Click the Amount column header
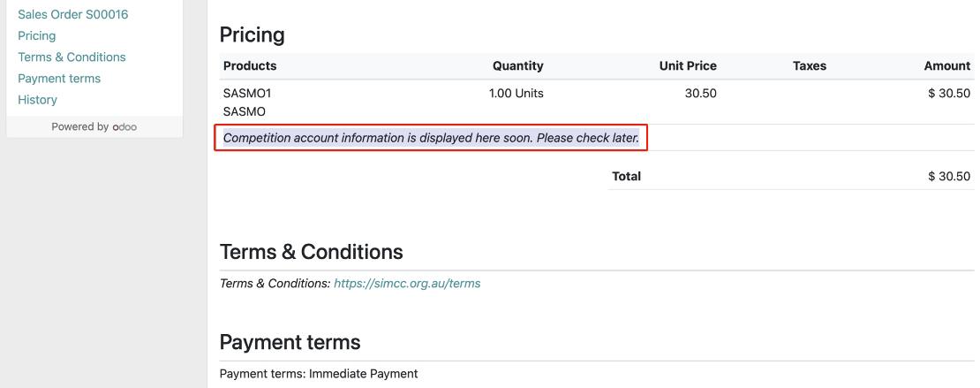Image resolution: width=980 pixels, height=388 pixels. (946, 66)
